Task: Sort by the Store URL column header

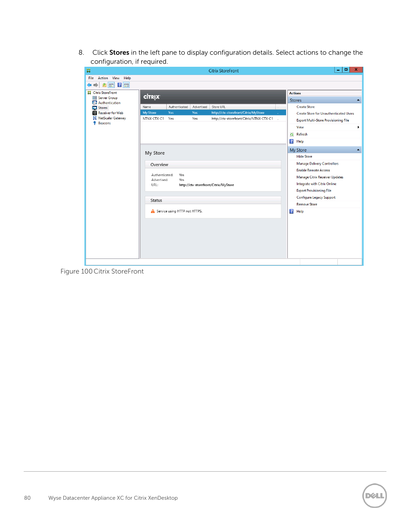Action: 243,107
